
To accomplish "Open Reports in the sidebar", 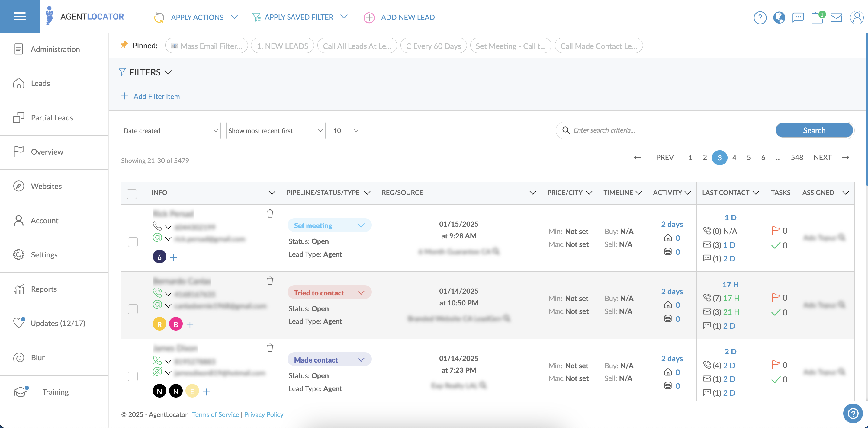I will pyautogui.click(x=44, y=289).
